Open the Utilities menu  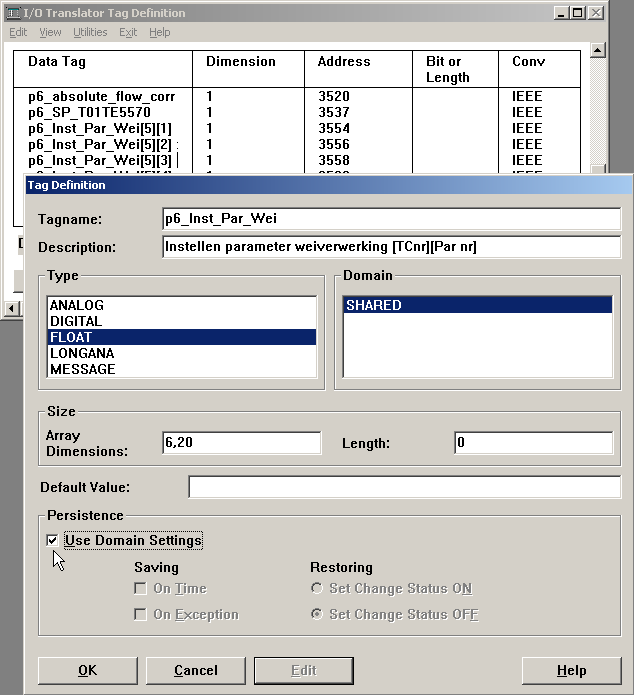pos(89,32)
